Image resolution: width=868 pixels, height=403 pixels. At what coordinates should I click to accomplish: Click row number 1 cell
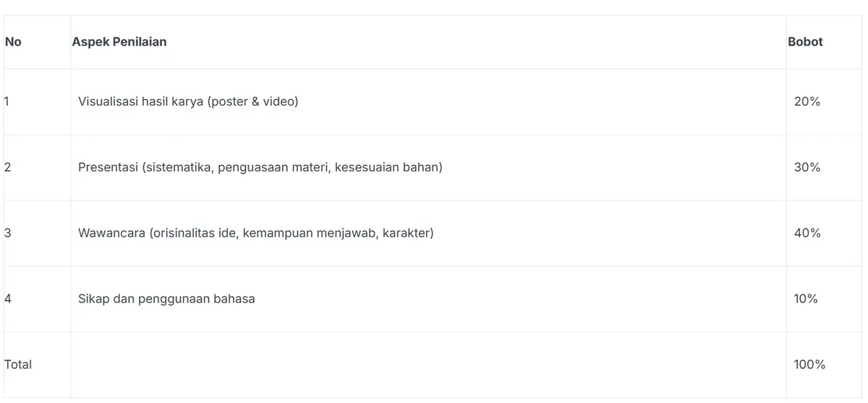[7, 101]
